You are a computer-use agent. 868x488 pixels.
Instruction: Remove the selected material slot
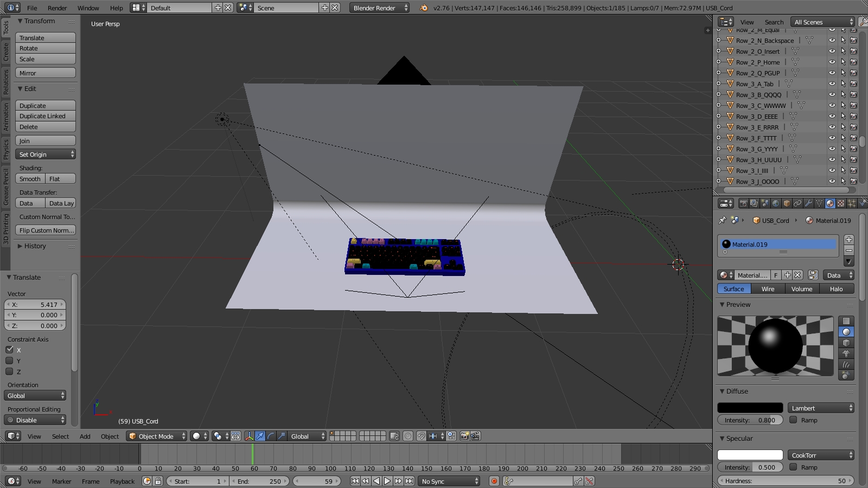coord(849,250)
